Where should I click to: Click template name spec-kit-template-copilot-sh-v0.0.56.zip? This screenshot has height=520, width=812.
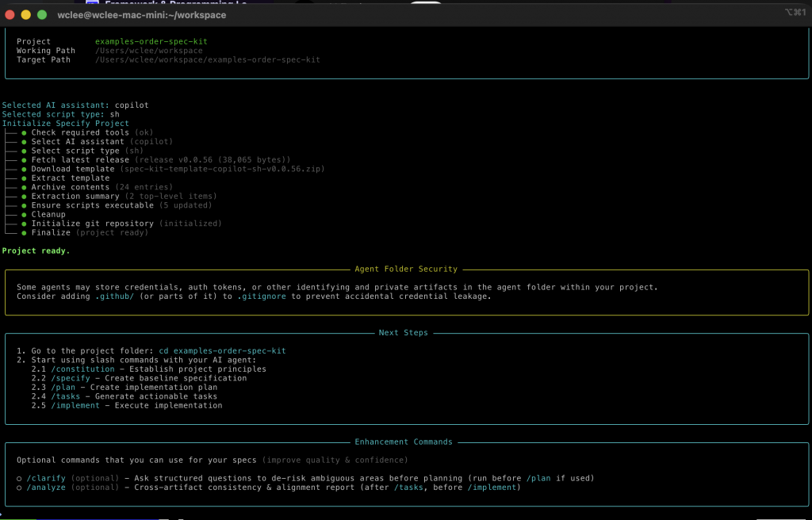222,169
